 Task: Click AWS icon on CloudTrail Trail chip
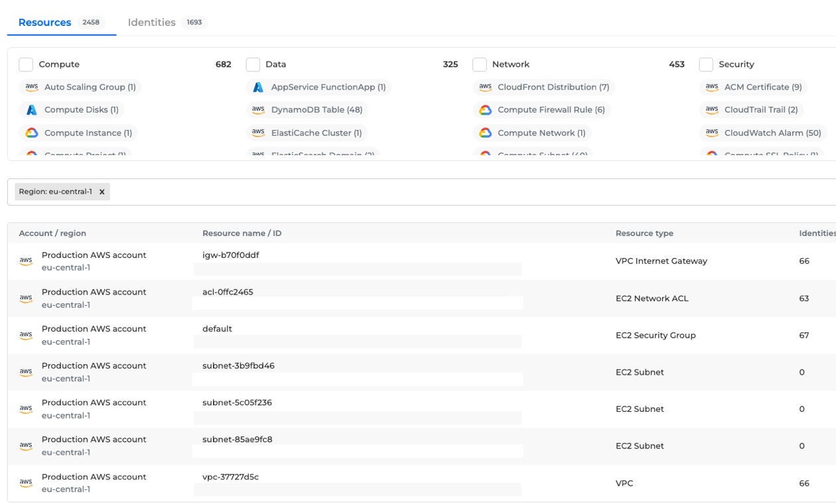pos(712,110)
